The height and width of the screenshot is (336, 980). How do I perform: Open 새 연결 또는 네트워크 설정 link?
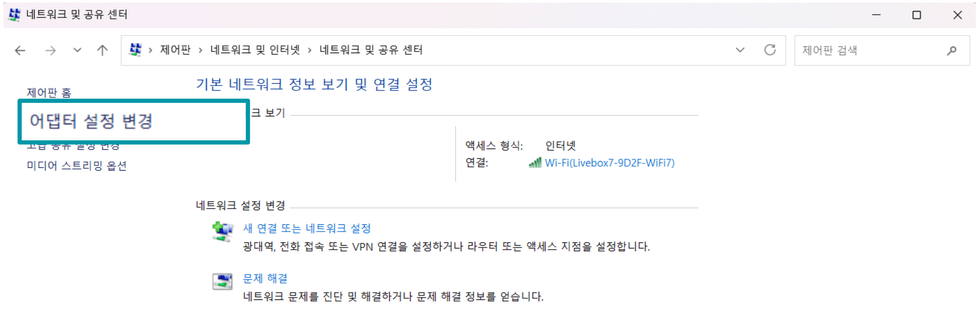point(306,228)
